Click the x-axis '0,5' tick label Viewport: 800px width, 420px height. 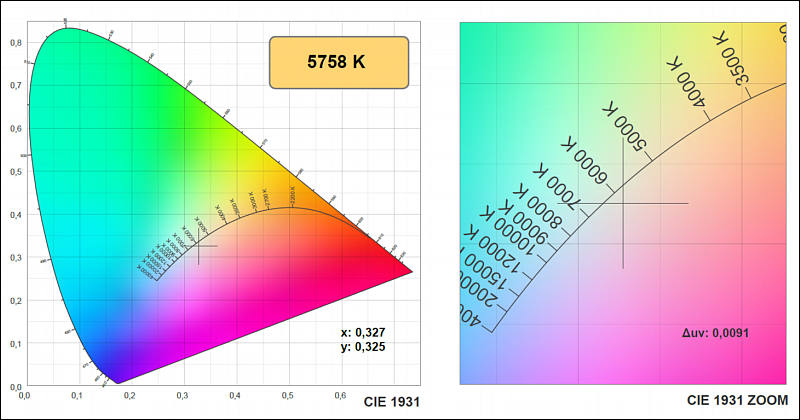(x=287, y=396)
